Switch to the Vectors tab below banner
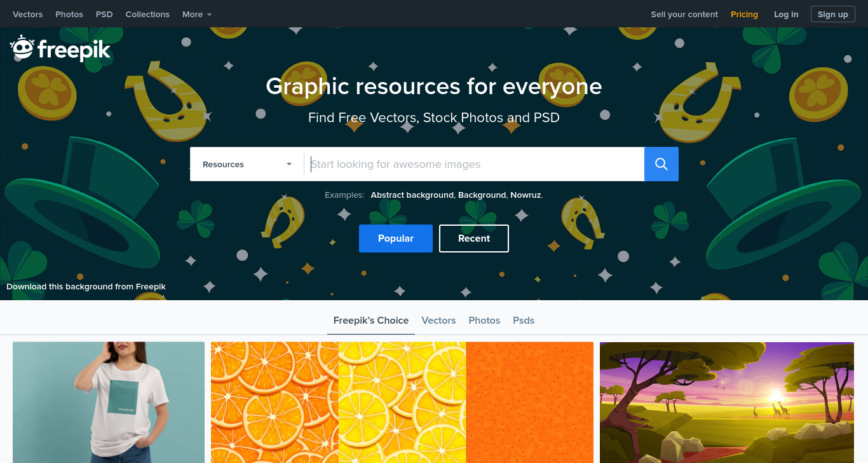The width and height of the screenshot is (868, 463). (x=438, y=321)
